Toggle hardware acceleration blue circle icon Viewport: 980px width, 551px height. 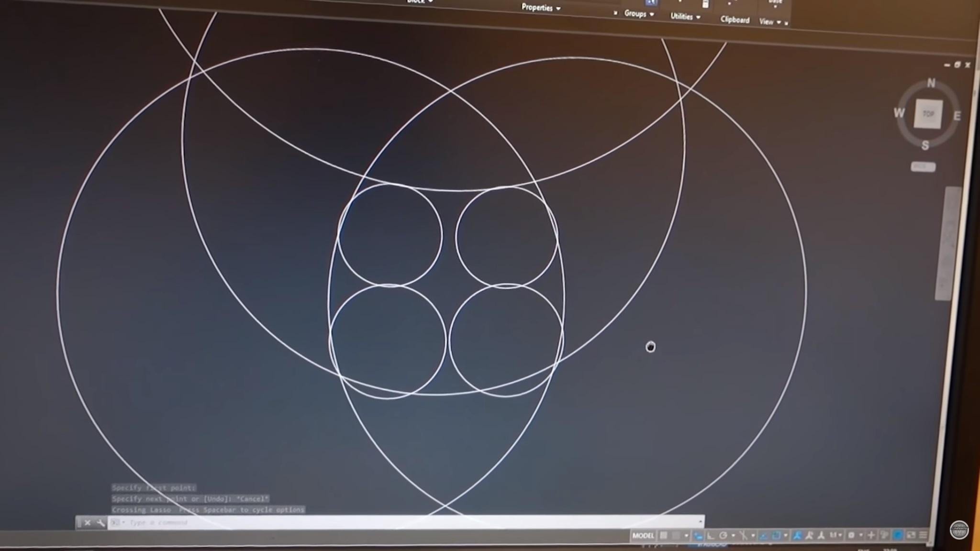(898, 535)
